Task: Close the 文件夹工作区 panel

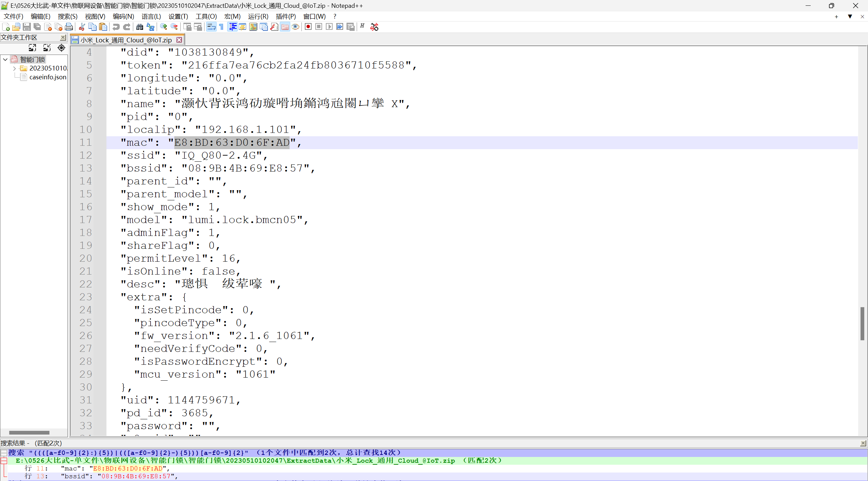Action: click(x=63, y=37)
